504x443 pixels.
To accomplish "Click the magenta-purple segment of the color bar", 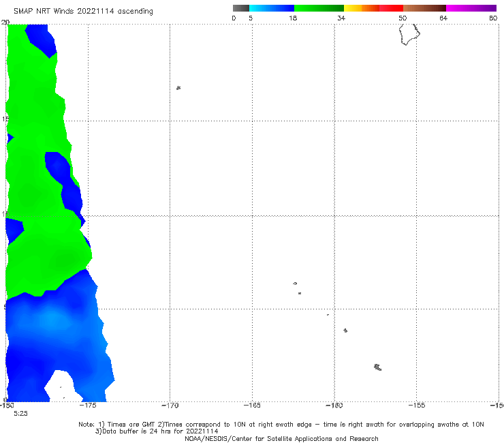I will coord(471,8).
